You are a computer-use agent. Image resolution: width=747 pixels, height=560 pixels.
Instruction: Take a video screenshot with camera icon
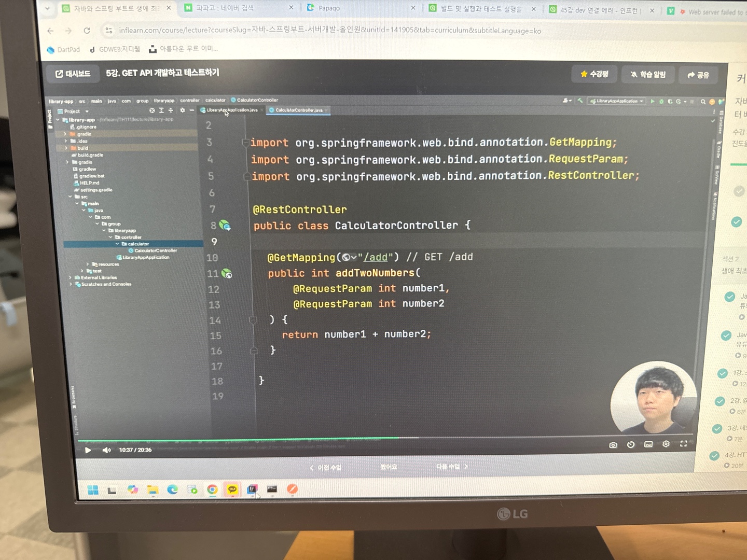(x=613, y=445)
